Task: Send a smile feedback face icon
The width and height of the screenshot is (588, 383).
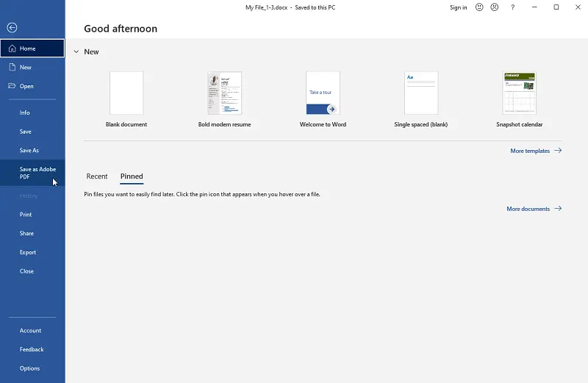Action: (x=479, y=7)
